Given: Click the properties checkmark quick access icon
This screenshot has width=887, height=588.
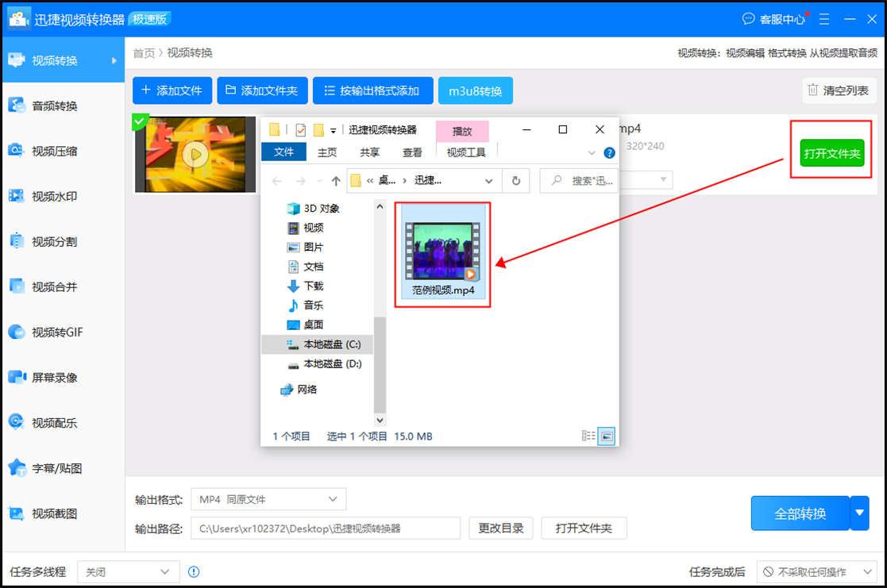Looking at the screenshot, I should tap(300, 131).
